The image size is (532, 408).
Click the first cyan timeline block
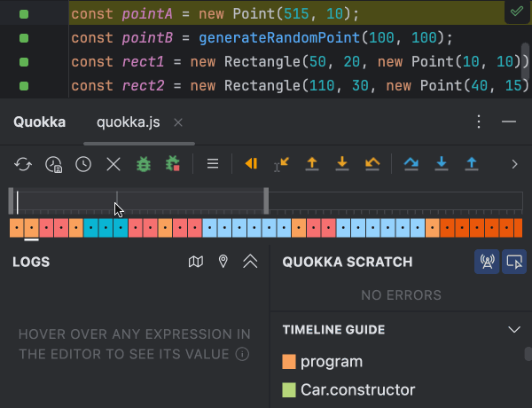pyautogui.click(x=91, y=228)
